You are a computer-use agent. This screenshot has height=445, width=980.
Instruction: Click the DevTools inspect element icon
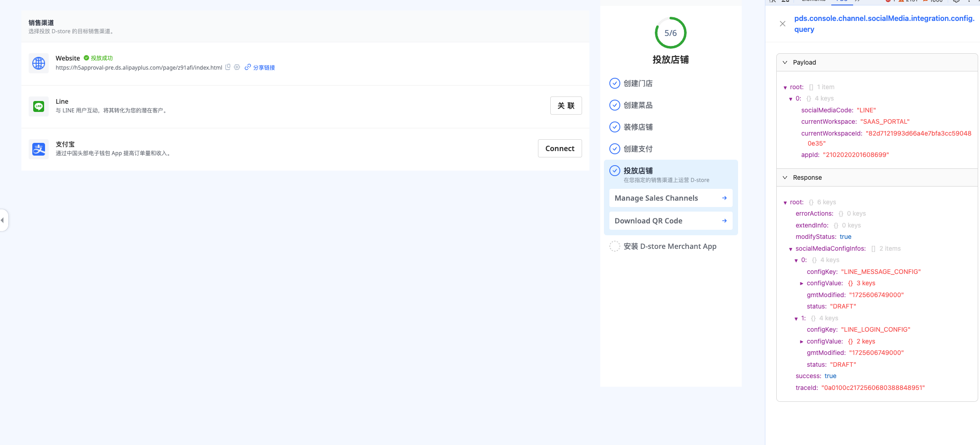773,1
